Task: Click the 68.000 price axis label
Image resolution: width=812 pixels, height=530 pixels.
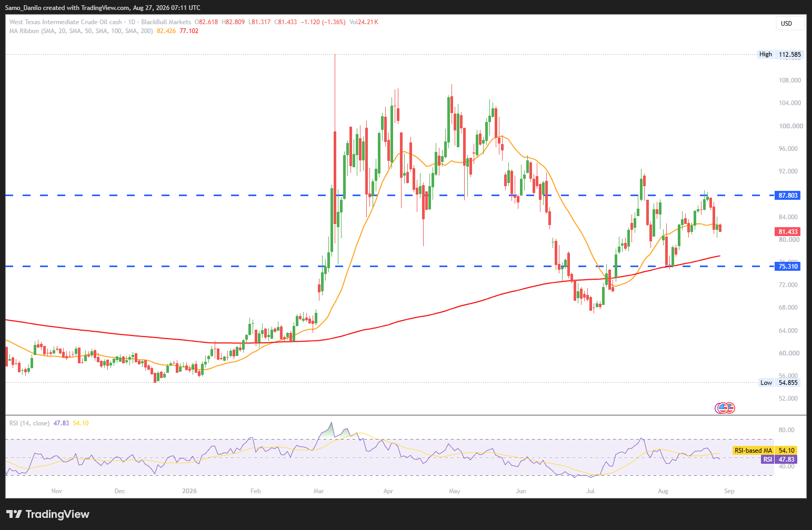Action: [x=788, y=308]
